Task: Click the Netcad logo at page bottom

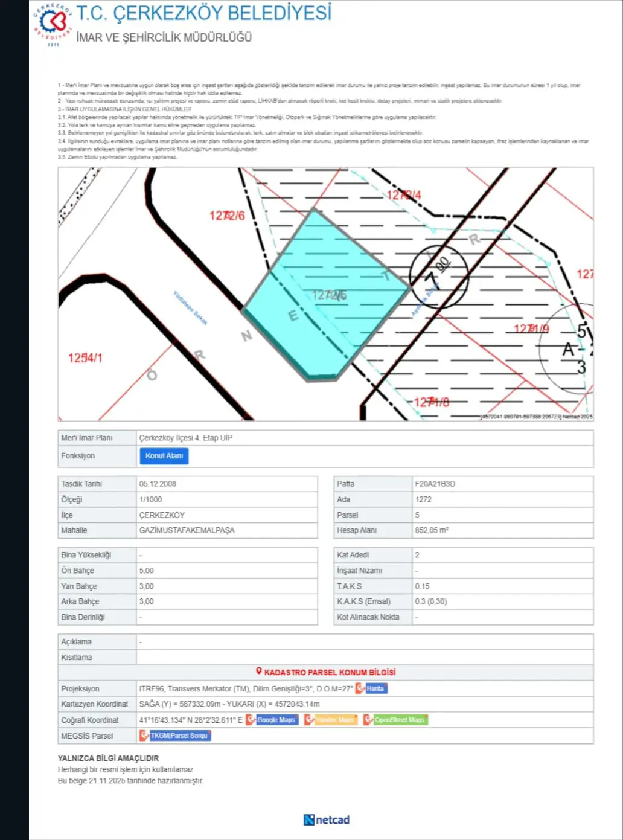Action: (x=327, y=819)
